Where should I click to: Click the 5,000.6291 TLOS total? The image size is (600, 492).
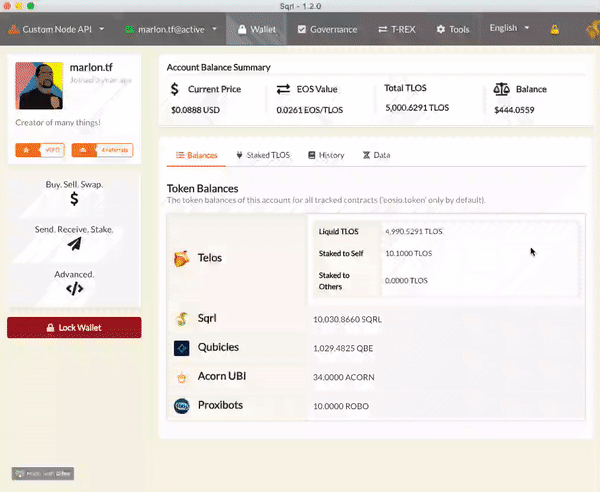click(x=417, y=108)
